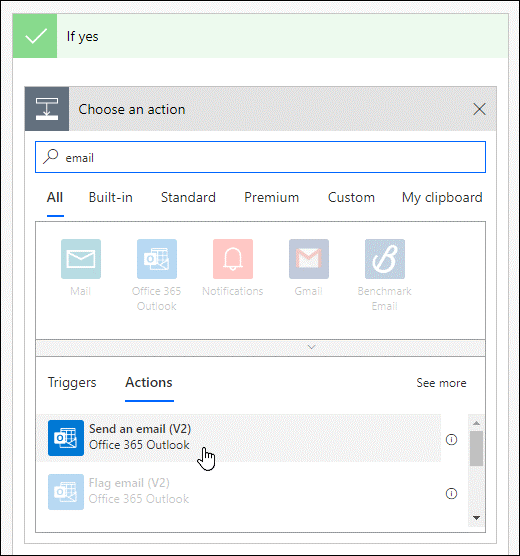Close the Choose an action panel
The image size is (520, 556).
tap(479, 109)
